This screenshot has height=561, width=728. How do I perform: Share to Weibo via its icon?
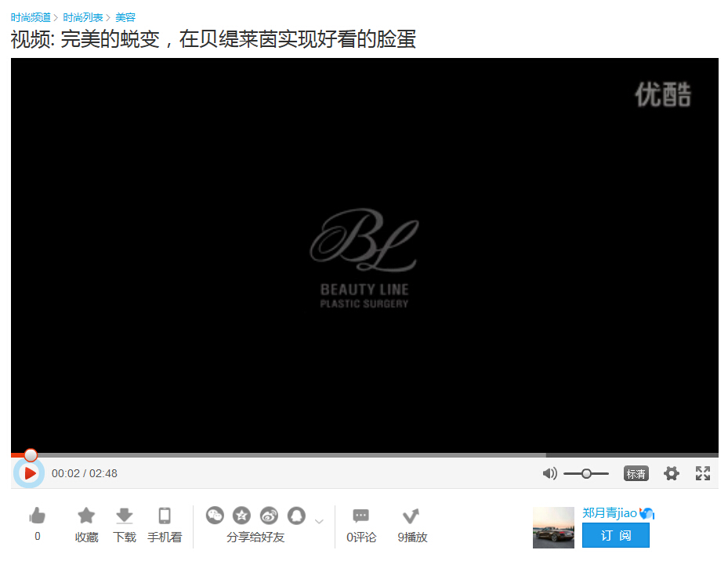[269, 516]
